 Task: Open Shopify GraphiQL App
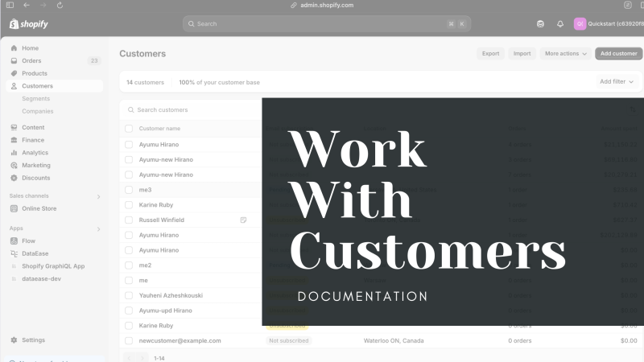coord(53,266)
